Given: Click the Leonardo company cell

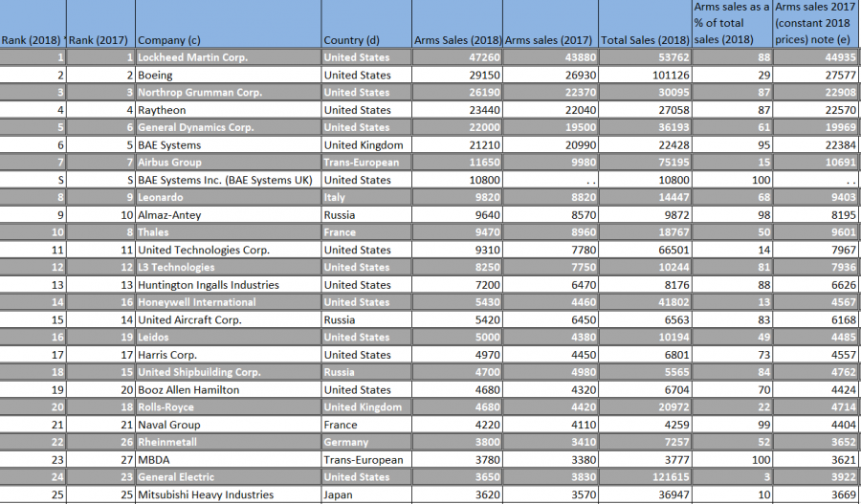Looking at the screenshot, I should click(229, 197).
